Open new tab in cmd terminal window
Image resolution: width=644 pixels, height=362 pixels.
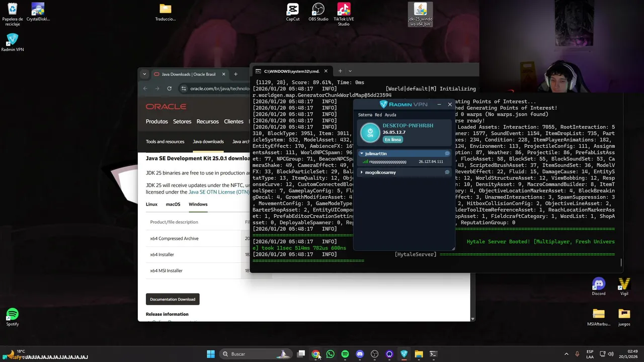coord(340,71)
